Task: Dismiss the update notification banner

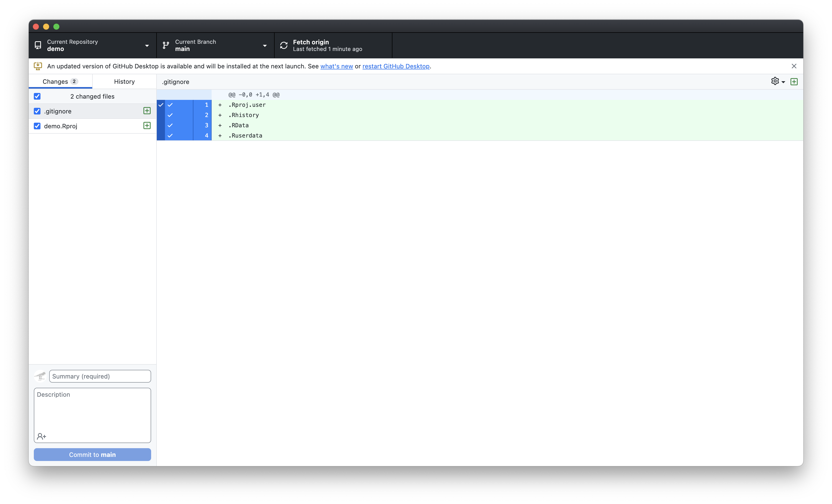Action: tap(794, 66)
